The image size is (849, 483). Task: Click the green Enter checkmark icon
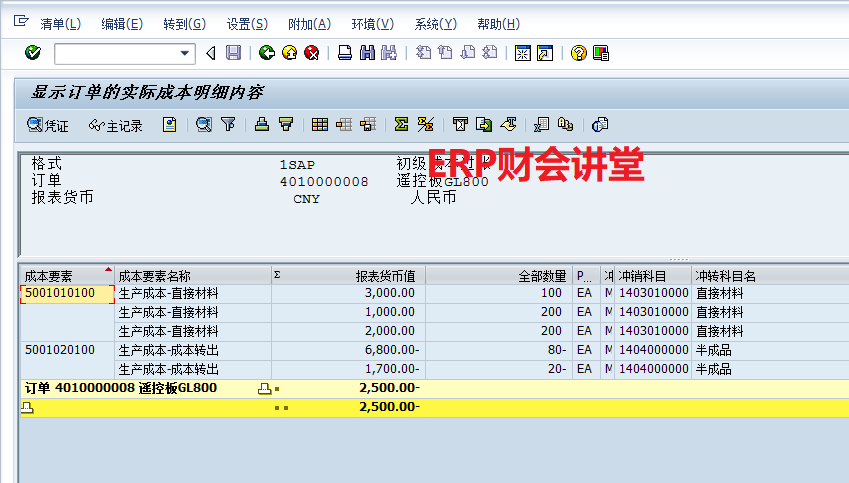point(33,53)
